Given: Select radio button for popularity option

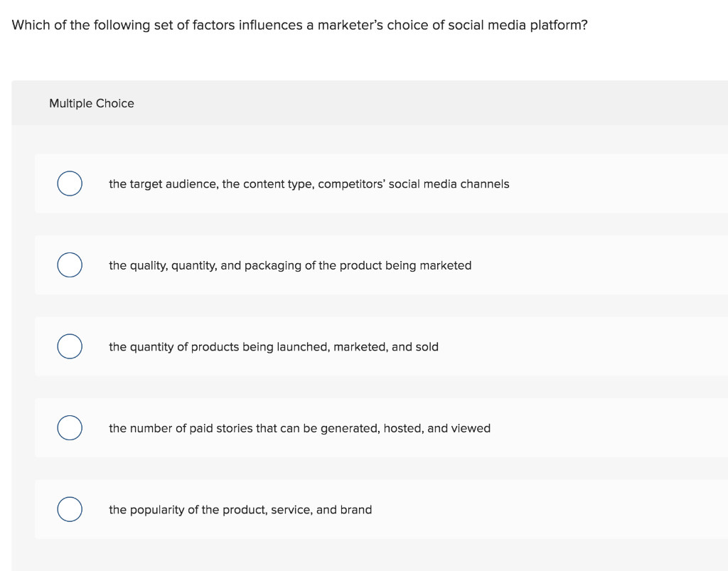Looking at the screenshot, I should pyautogui.click(x=69, y=509).
